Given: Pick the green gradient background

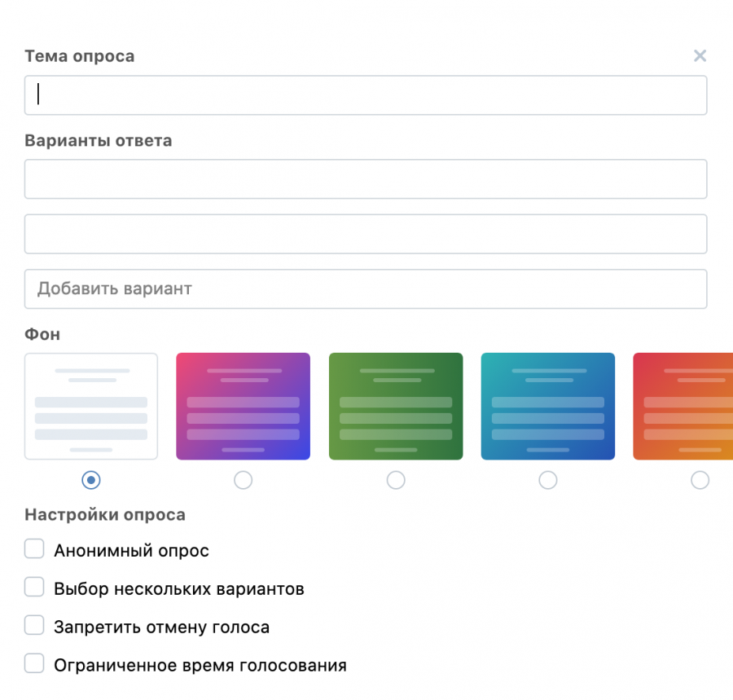Looking at the screenshot, I should 396,406.
